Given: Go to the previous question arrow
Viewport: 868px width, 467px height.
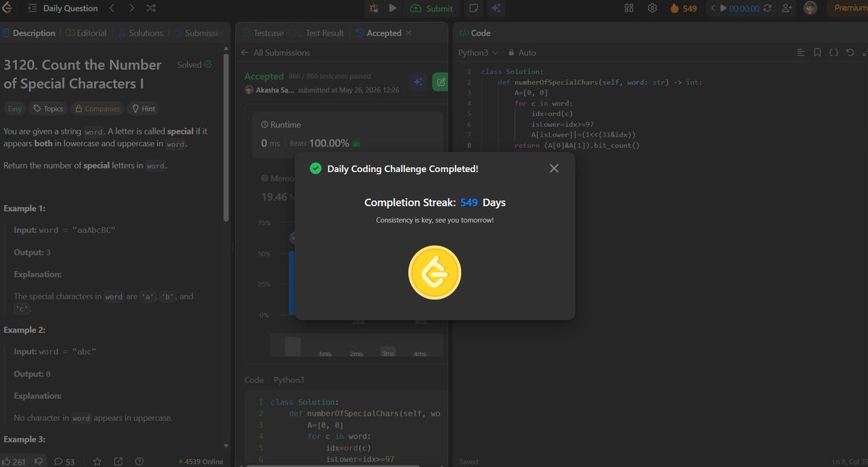Looking at the screenshot, I should 112,8.
